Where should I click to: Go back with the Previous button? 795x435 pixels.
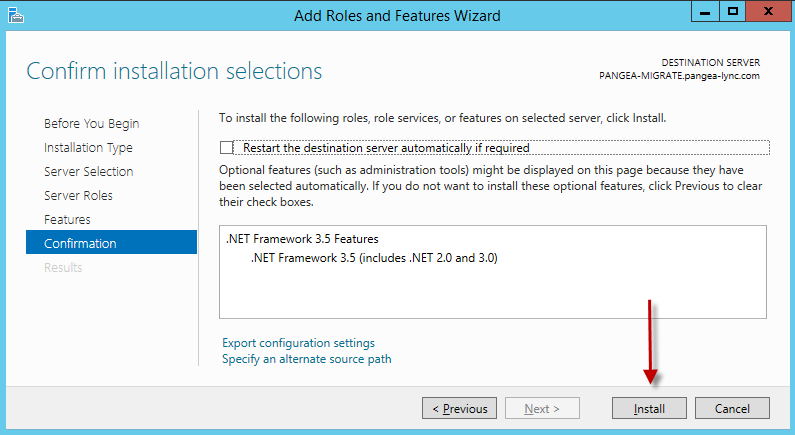(x=459, y=408)
